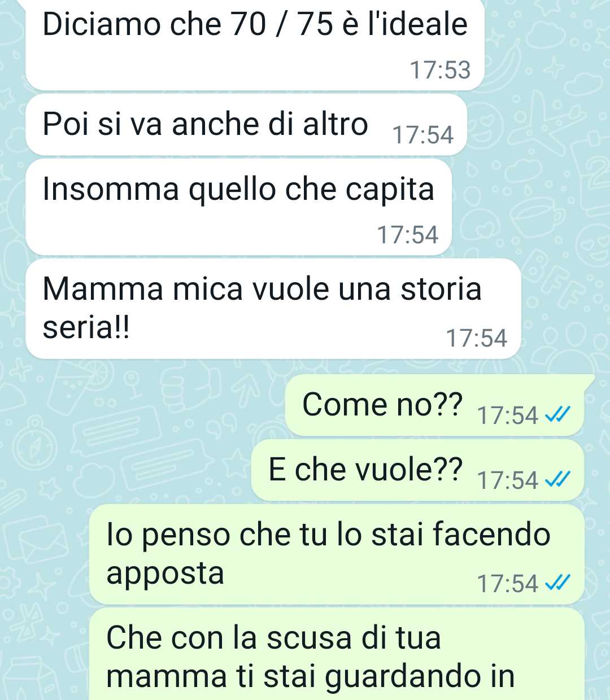Tap the timestamp under 'Insomma quello che capita'
The image size is (610, 700).
407,235
